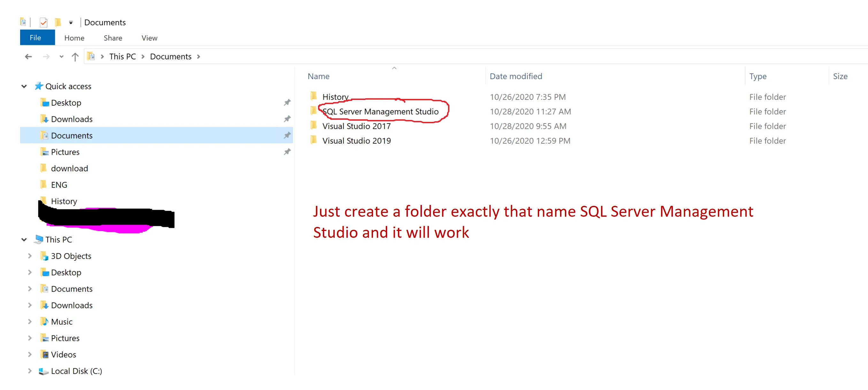Image resolution: width=868 pixels, height=390 pixels.
Task: Click the New folder icon in quick toolbar
Action: [57, 23]
